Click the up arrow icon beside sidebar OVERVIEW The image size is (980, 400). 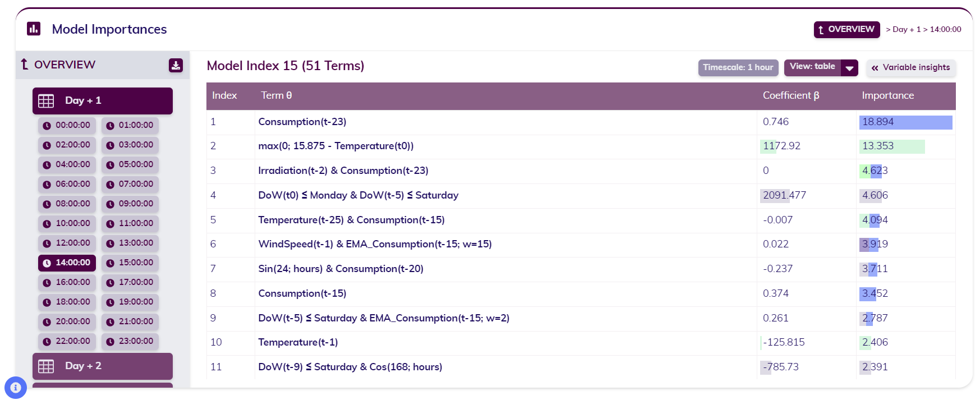(25, 65)
